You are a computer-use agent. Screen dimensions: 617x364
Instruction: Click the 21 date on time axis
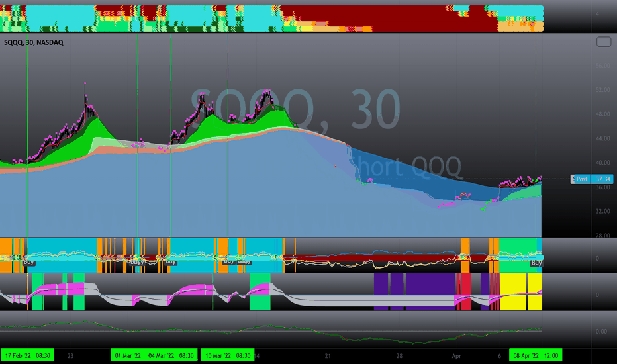tap(328, 356)
